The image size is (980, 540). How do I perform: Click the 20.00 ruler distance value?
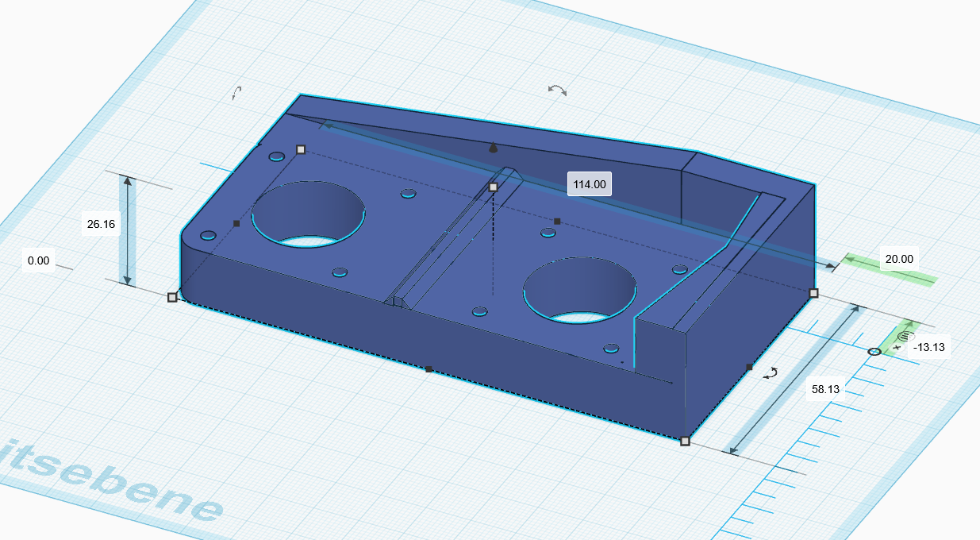point(899,258)
